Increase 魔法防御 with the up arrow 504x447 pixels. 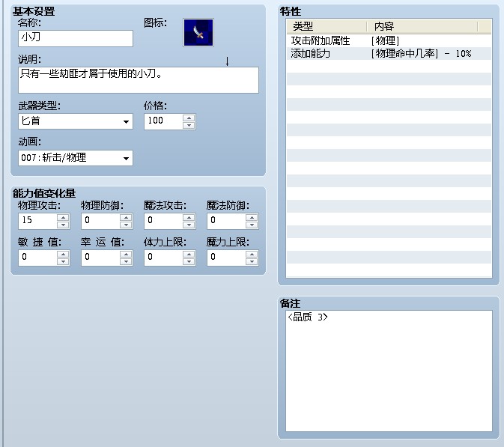point(252,218)
